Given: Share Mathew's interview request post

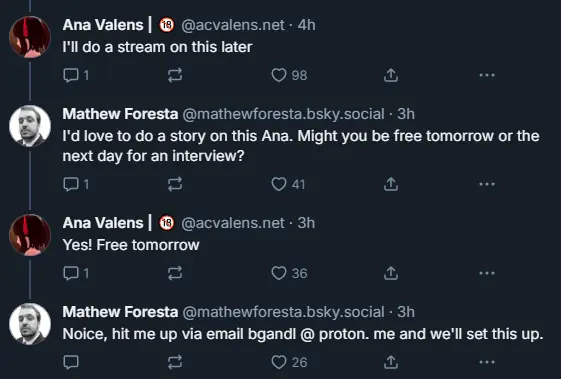Looking at the screenshot, I should (x=391, y=184).
